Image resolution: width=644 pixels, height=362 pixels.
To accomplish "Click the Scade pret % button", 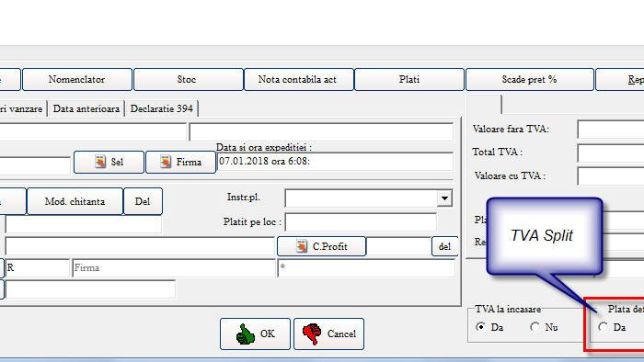I will coord(529,79).
